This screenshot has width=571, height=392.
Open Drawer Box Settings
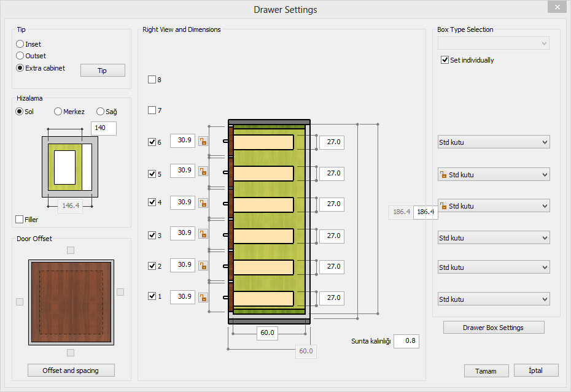coord(493,328)
